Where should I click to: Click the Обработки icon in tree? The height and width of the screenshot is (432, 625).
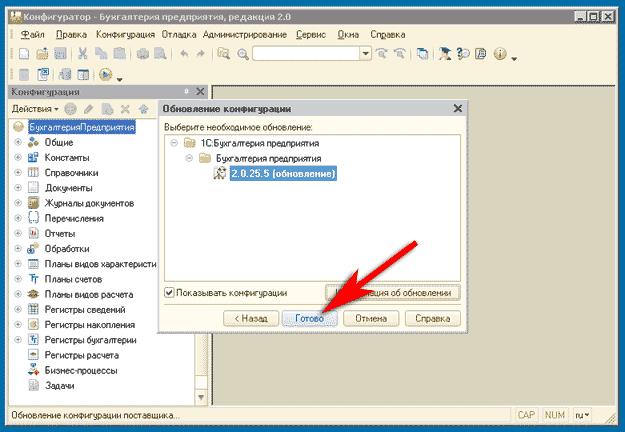34,249
